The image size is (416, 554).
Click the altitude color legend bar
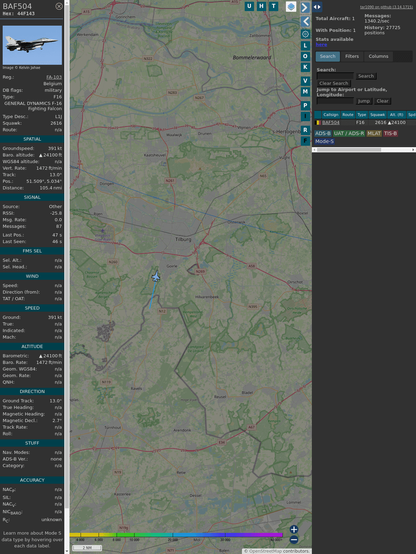(x=176, y=535)
